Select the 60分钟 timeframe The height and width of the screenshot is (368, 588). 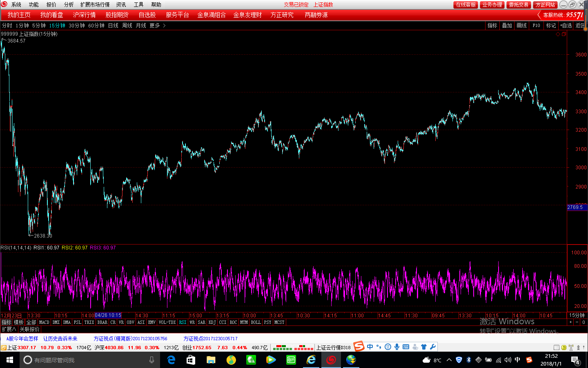coord(96,25)
